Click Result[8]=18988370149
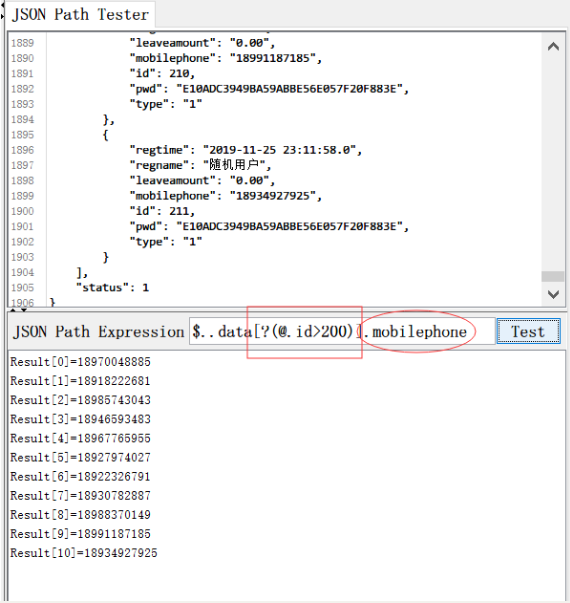The width and height of the screenshot is (570, 603). [x=80, y=515]
